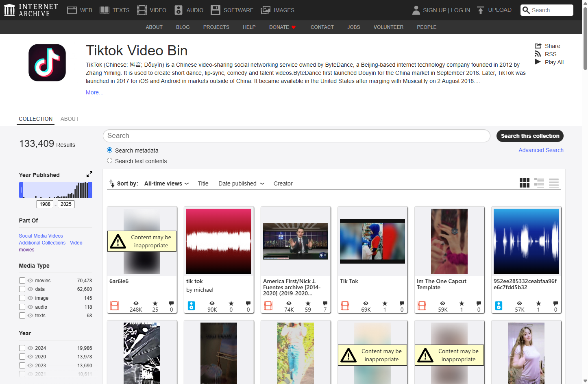The width and height of the screenshot is (588, 384).
Task: Switch to the ABOUT collection tab
Action: coord(70,119)
